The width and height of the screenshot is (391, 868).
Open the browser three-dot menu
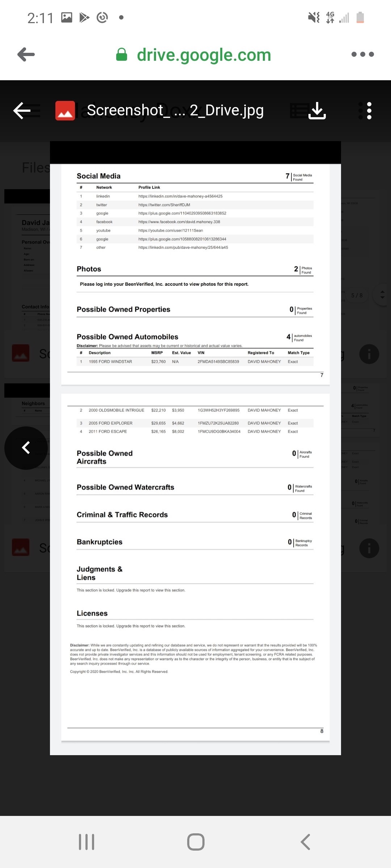362,54
